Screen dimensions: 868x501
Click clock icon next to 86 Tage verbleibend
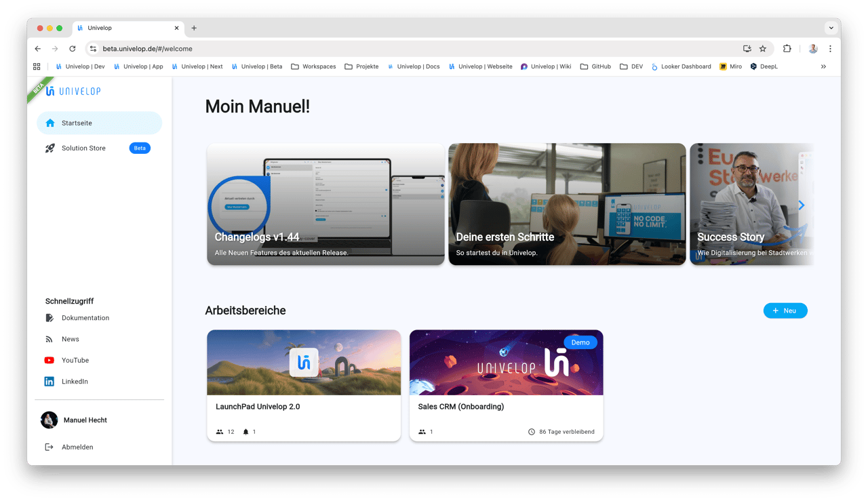click(532, 432)
